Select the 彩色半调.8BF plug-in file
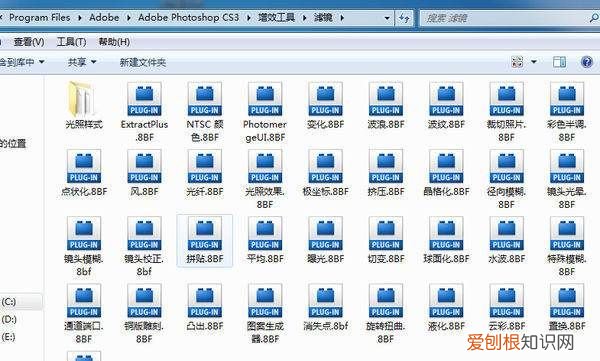Viewport: 600px width, 361px height. pyautogui.click(x=567, y=111)
